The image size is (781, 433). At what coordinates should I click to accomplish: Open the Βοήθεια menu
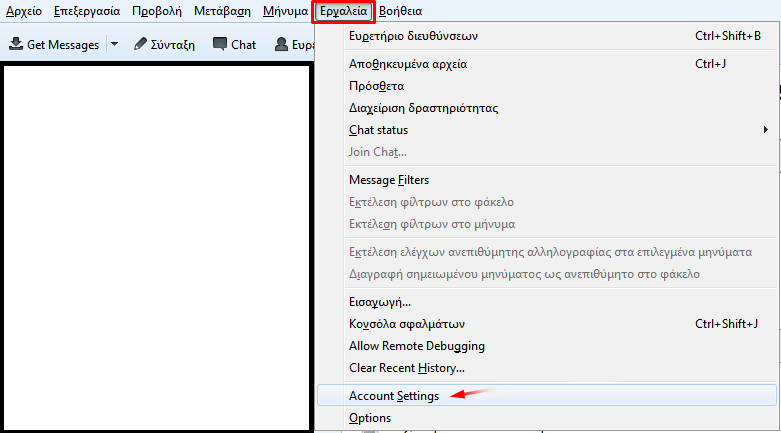point(400,11)
